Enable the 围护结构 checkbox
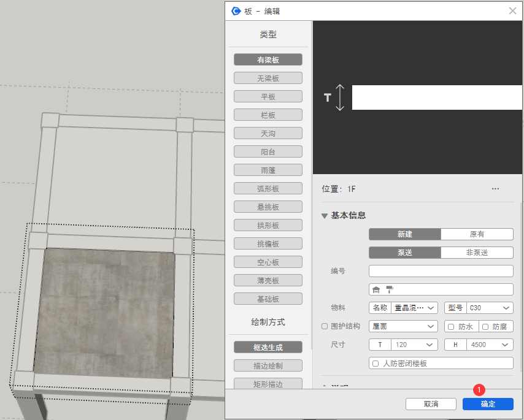 tap(325, 326)
